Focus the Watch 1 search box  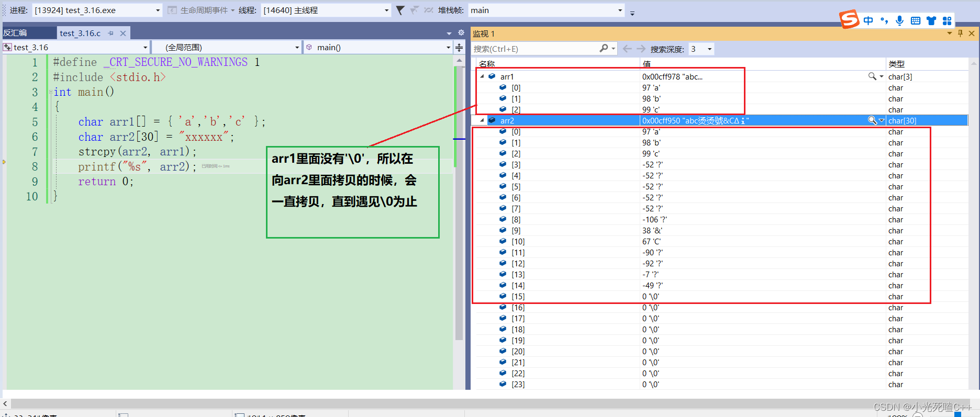(x=534, y=49)
